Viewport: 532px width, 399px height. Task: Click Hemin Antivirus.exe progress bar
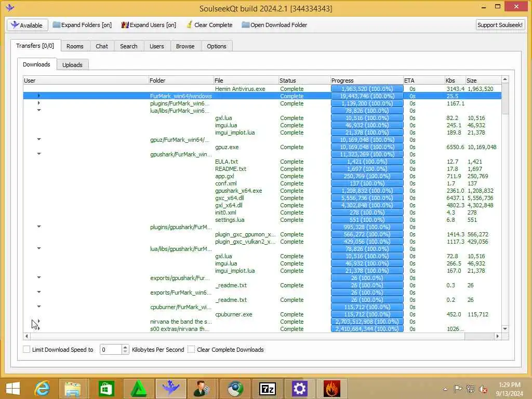click(367, 89)
